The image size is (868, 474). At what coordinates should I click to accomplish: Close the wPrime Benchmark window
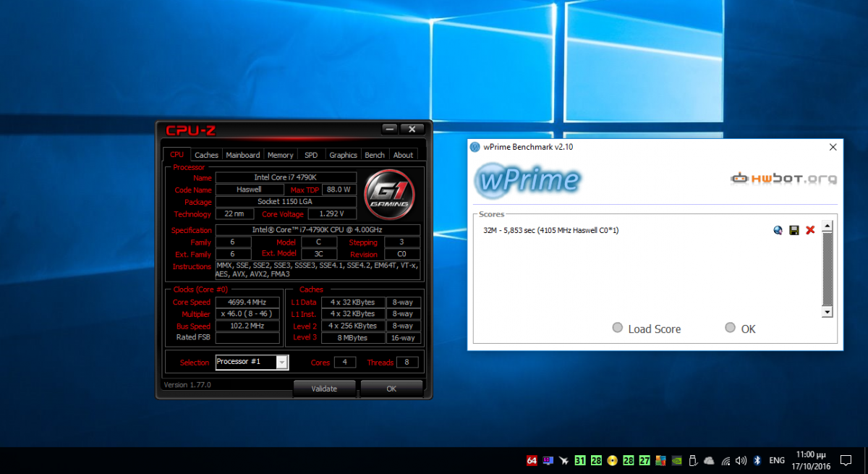point(833,147)
